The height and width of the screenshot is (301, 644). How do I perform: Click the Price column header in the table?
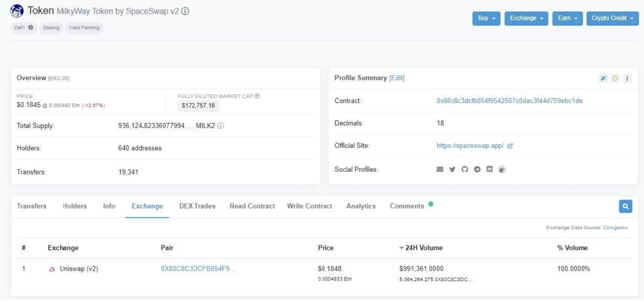tap(325, 248)
